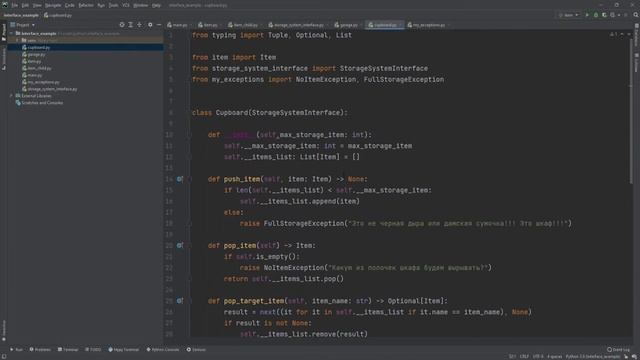Open the View menu
This screenshot has height=360, width=640.
tap(37, 5)
